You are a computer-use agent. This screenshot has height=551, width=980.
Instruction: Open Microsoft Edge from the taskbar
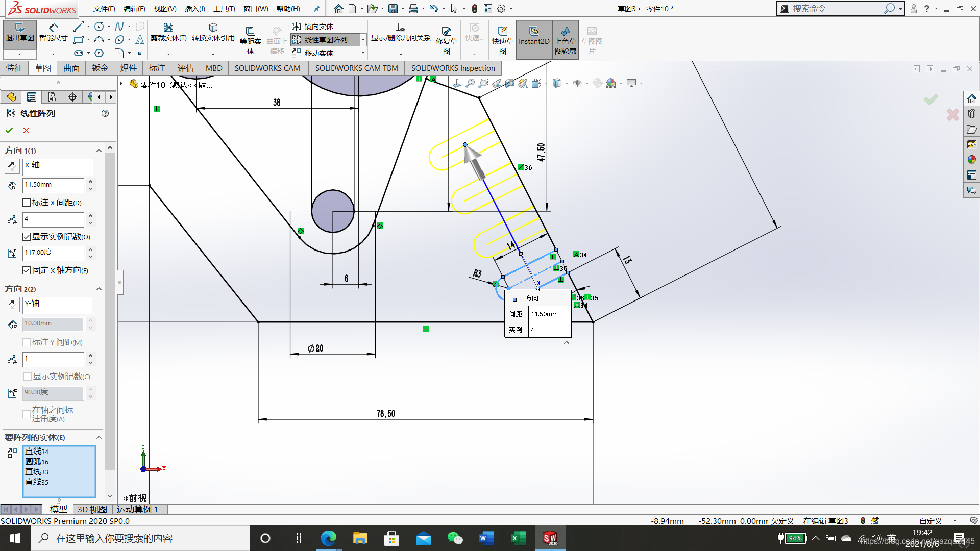click(328, 538)
